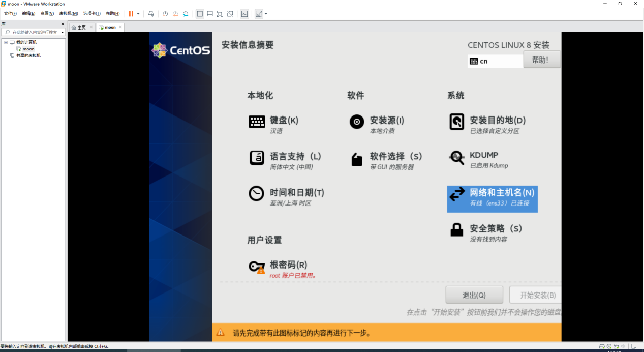Viewport: 644px width, 352px height.
Task: Open the 帮助(H) menu
Action: coord(113,13)
